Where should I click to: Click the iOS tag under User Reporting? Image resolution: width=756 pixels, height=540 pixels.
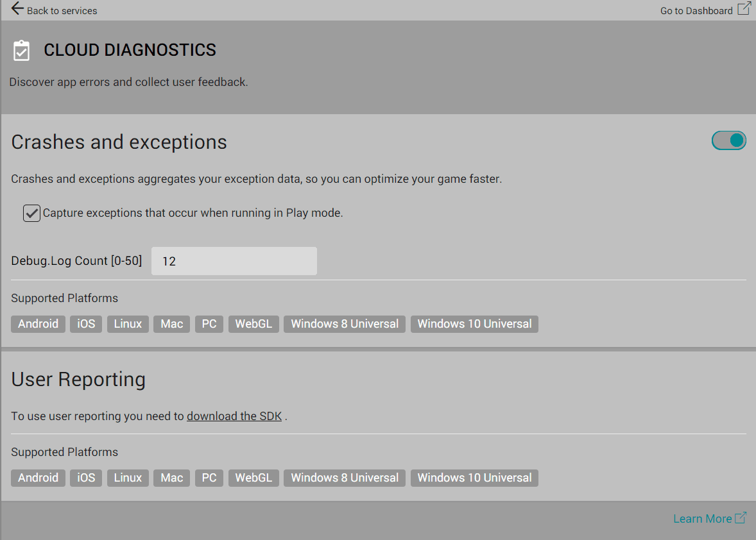coord(86,478)
